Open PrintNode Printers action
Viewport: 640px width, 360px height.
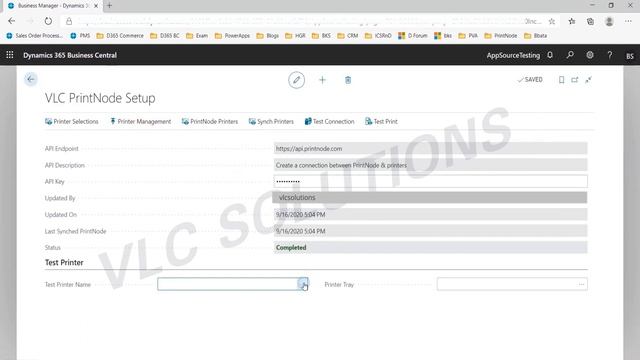(210, 121)
